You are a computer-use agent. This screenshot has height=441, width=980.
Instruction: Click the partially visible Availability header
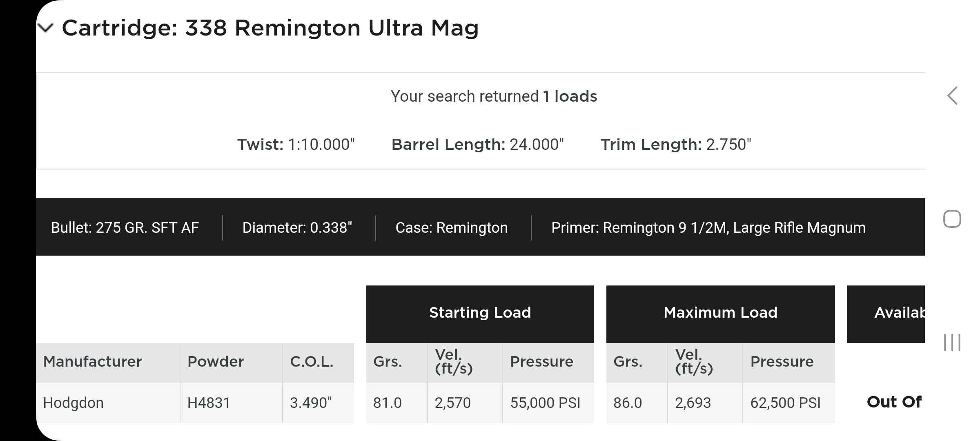[x=898, y=313]
